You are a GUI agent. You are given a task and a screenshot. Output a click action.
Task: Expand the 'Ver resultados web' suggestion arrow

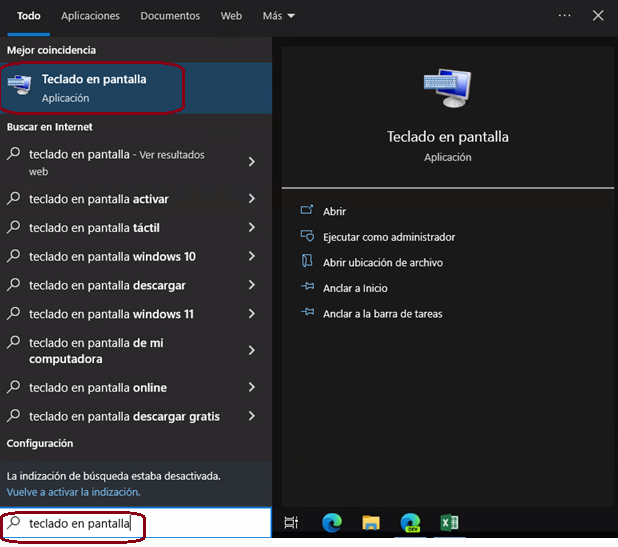coord(251,162)
